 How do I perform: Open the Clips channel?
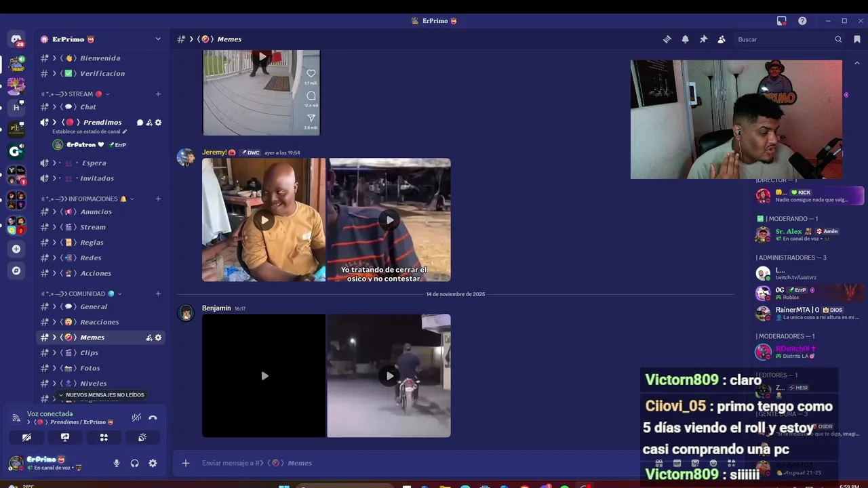100,352
